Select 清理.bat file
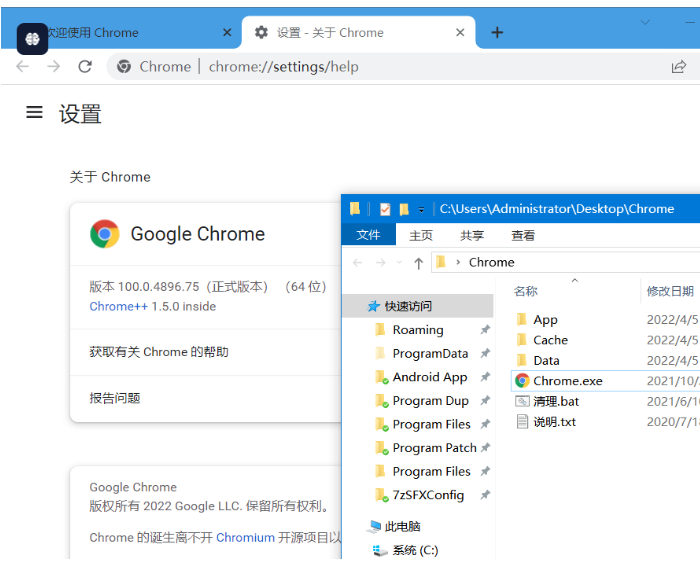The image size is (700, 575). [x=556, y=402]
